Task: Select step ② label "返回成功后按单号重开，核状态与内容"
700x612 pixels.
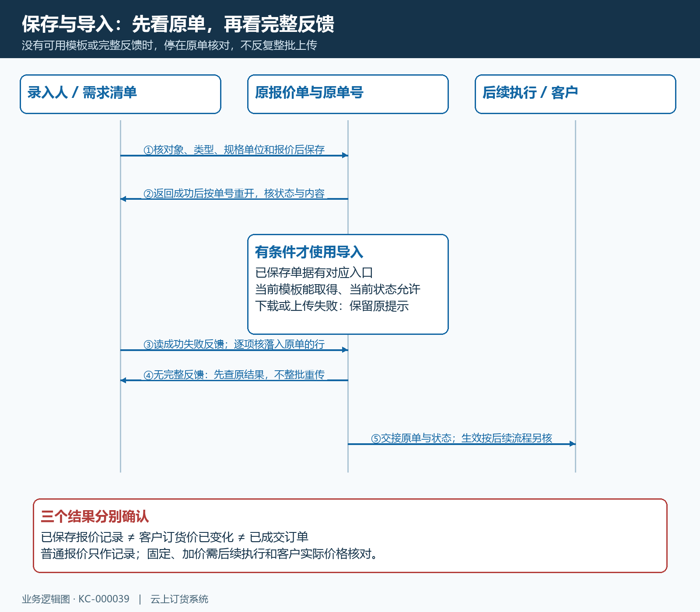Action: pyautogui.click(x=234, y=193)
